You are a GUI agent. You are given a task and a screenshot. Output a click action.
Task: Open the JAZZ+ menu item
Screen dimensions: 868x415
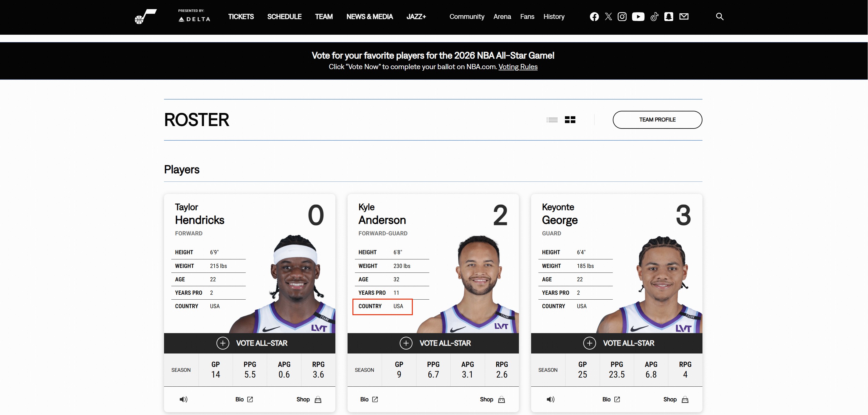coord(416,16)
